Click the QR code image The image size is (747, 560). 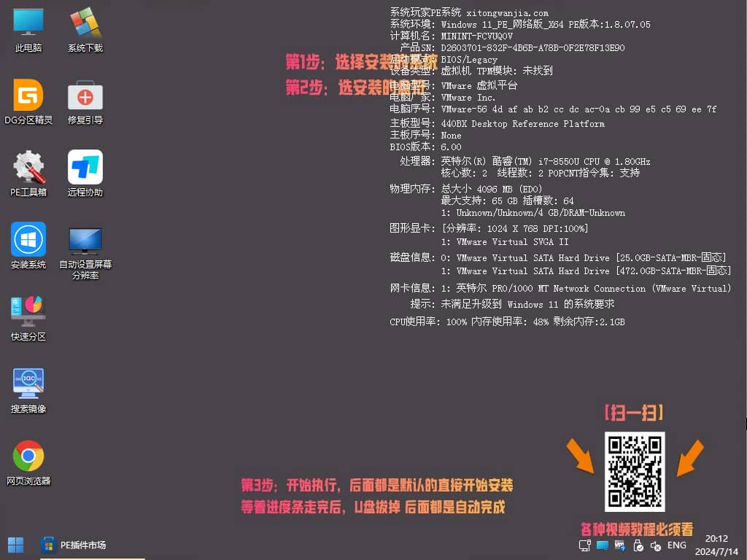pos(635,472)
